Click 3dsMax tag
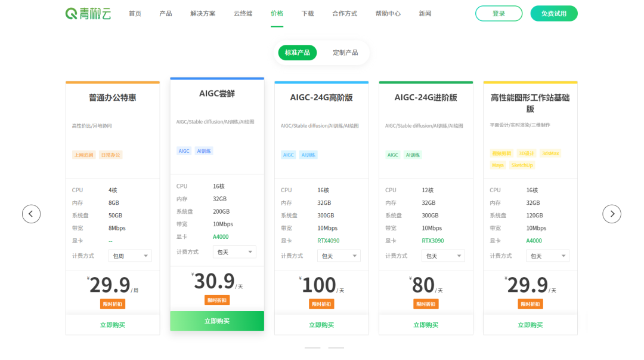This screenshot has width=644, height=360. coord(550,153)
